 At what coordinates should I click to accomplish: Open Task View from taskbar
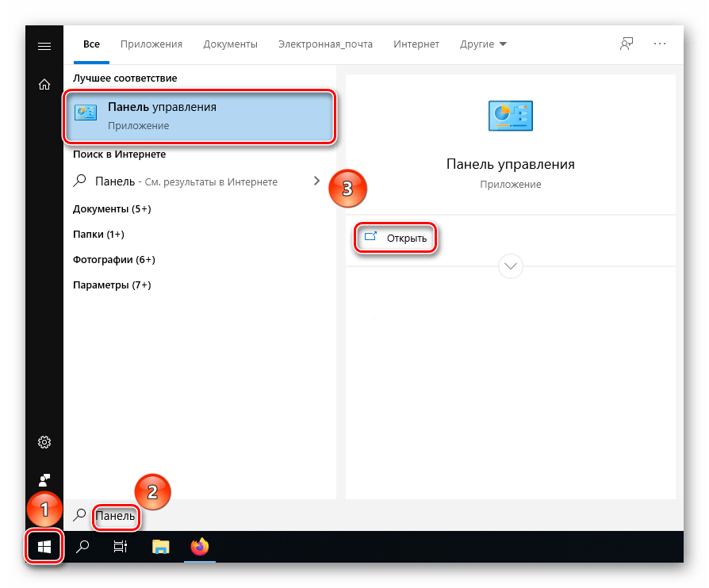(x=121, y=546)
